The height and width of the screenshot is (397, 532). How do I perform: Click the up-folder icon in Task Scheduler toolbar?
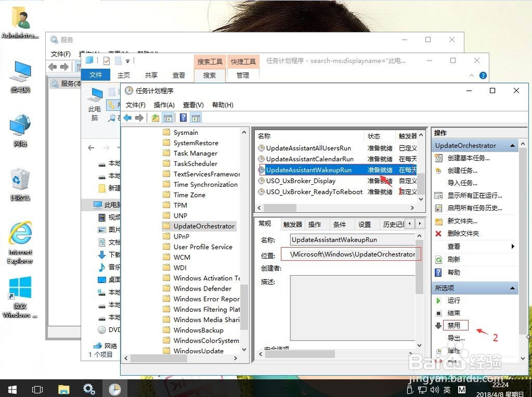click(x=155, y=118)
